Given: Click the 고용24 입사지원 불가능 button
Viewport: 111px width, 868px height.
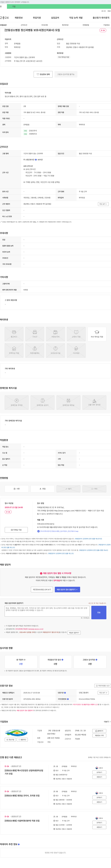Looking at the screenshot, I should (66, 74).
